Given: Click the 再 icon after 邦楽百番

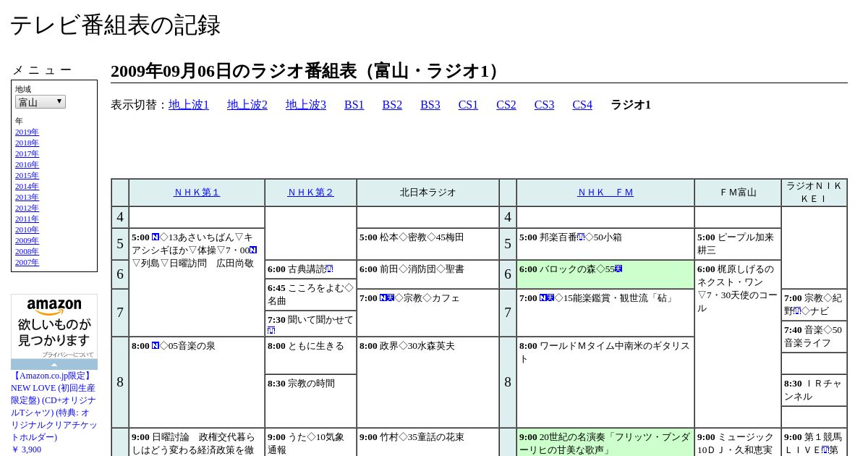Looking at the screenshot, I should click(581, 237).
